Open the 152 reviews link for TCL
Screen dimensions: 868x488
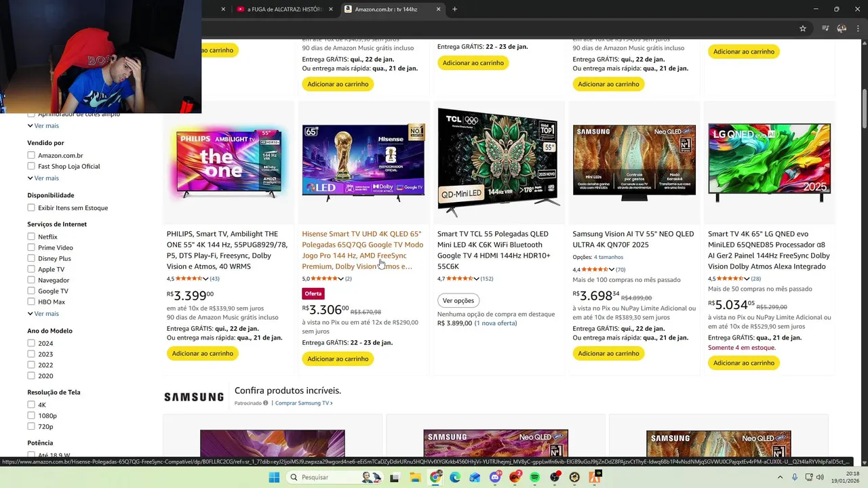[x=487, y=279]
